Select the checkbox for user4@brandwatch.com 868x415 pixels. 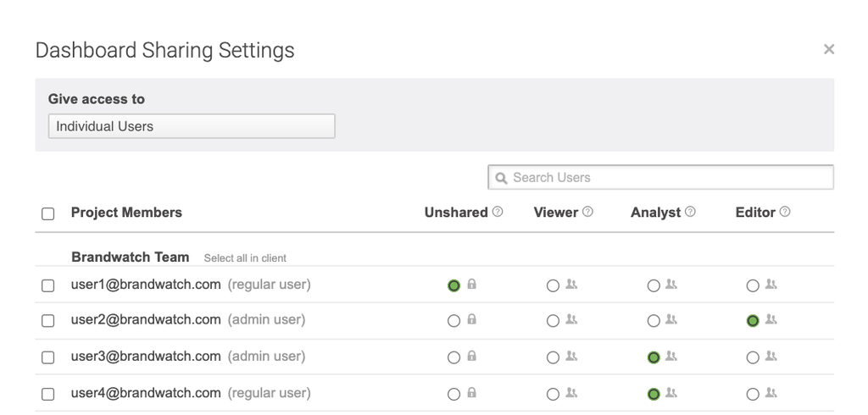pos(48,394)
